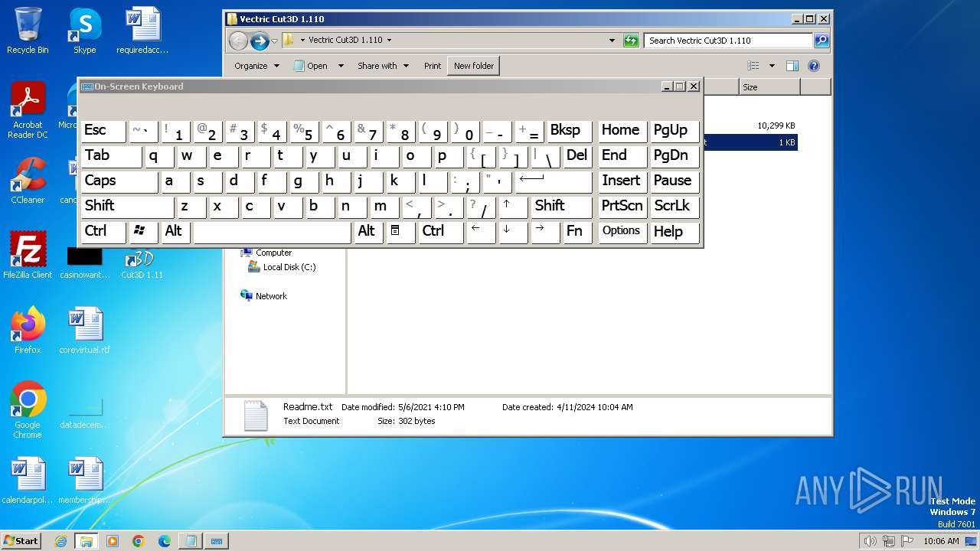980x551 pixels.
Task: Click the File Explorer taskbar button
Action: pyautogui.click(x=86, y=541)
